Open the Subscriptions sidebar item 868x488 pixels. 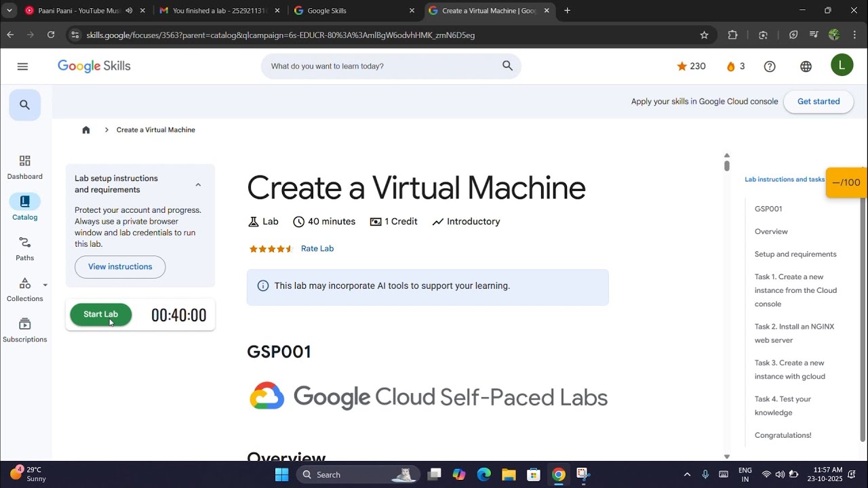pyautogui.click(x=25, y=330)
